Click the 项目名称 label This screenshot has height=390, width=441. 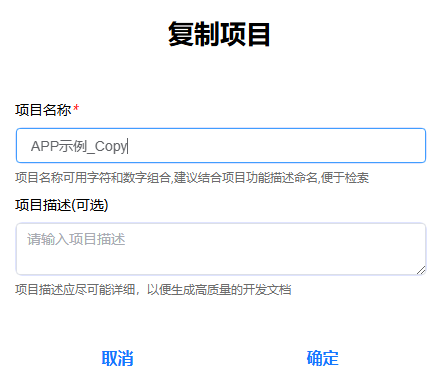pyautogui.click(x=43, y=110)
